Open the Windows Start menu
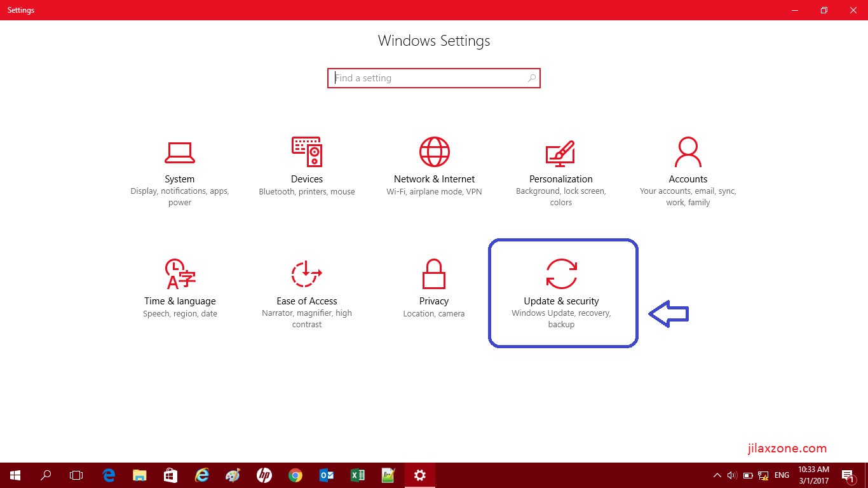Image resolution: width=868 pixels, height=488 pixels. tap(15, 475)
